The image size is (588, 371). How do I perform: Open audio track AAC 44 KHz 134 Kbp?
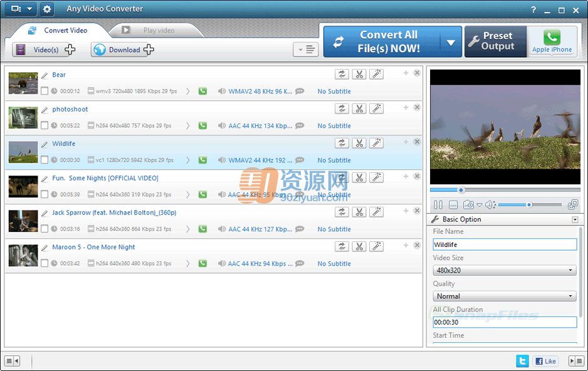click(260, 126)
